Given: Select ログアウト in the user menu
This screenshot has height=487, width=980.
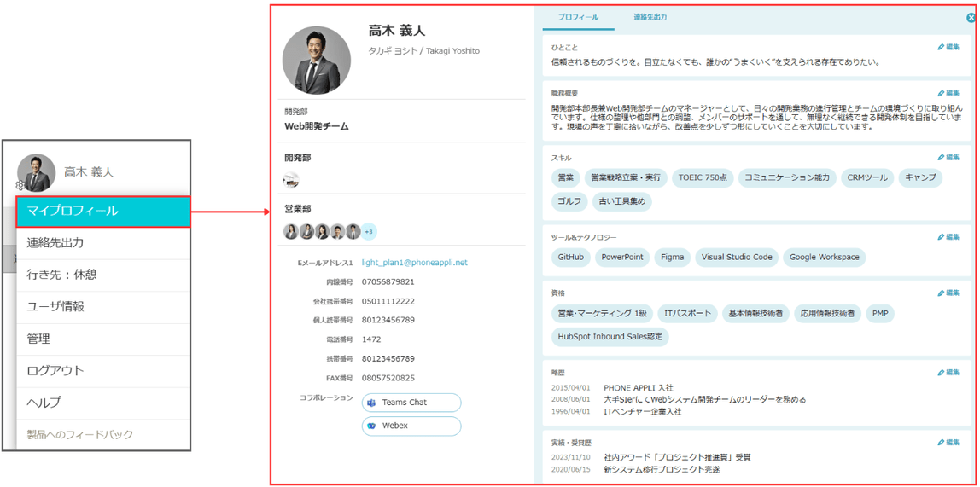Looking at the screenshot, I should pos(102,371).
